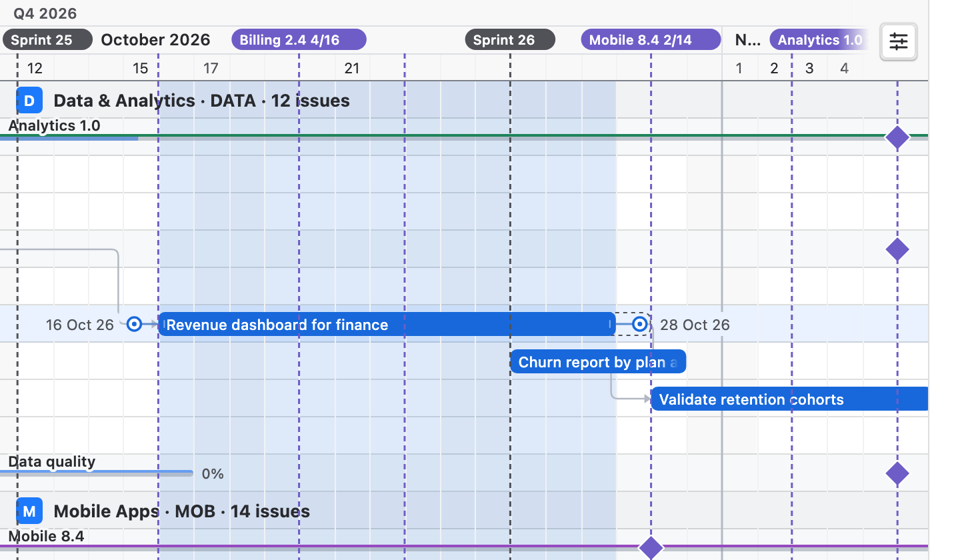Click the dependency handle beside 28 Oct 26

(640, 324)
